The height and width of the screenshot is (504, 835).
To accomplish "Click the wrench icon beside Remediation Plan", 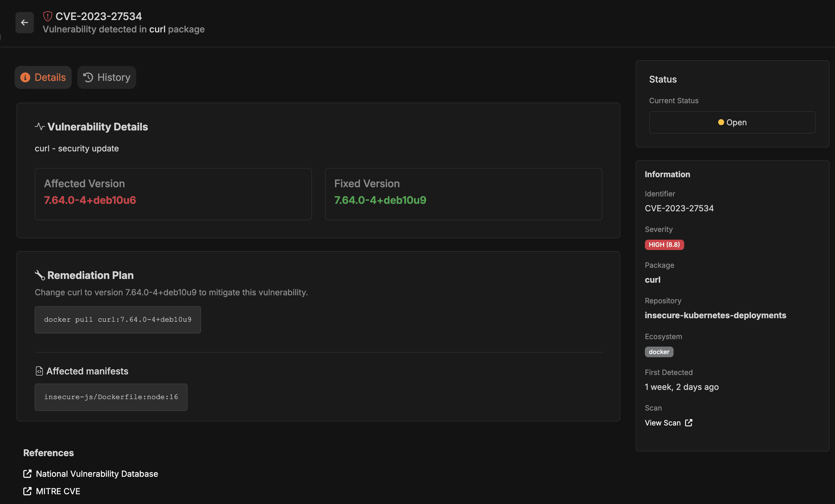I will [40, 275].
